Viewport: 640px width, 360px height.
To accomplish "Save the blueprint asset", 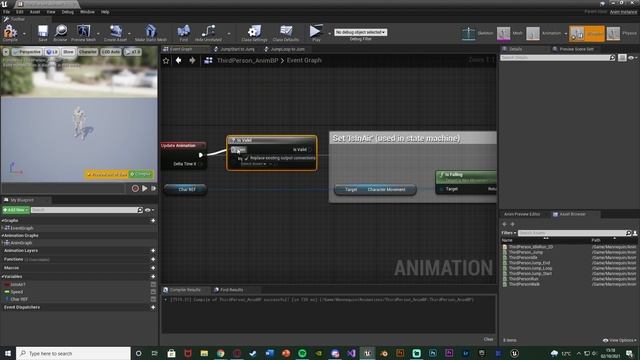I will [42, 33].
